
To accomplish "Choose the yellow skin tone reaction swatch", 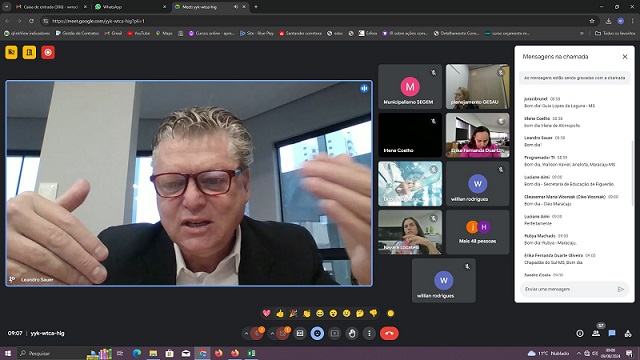I will [391, 313].
